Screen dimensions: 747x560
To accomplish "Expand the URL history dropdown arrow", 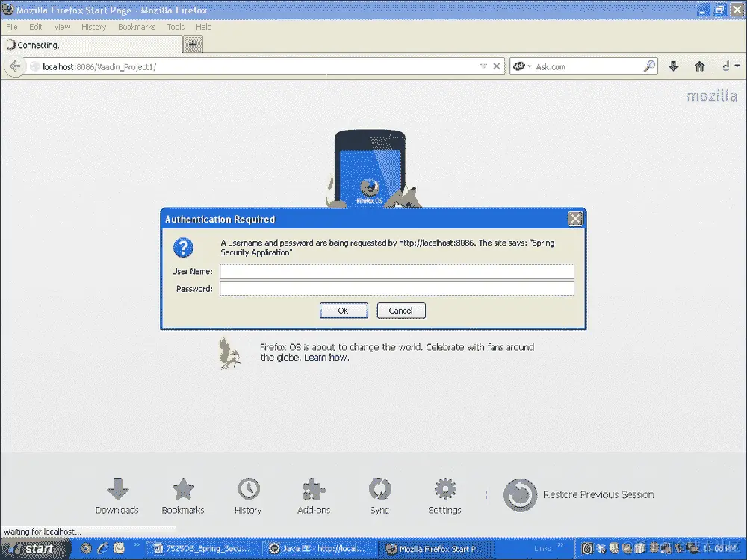I will [483, 66].
